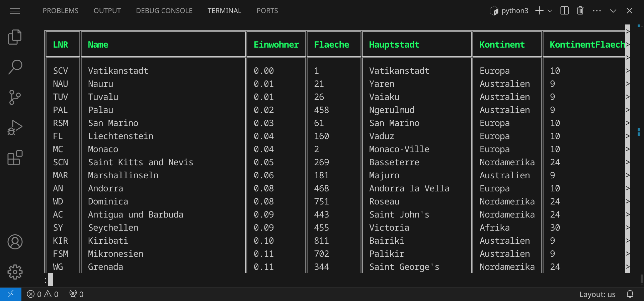This screenshot has width=644, height=301.
Task: Open the Accounts menu icon
Action: (15, 242)
